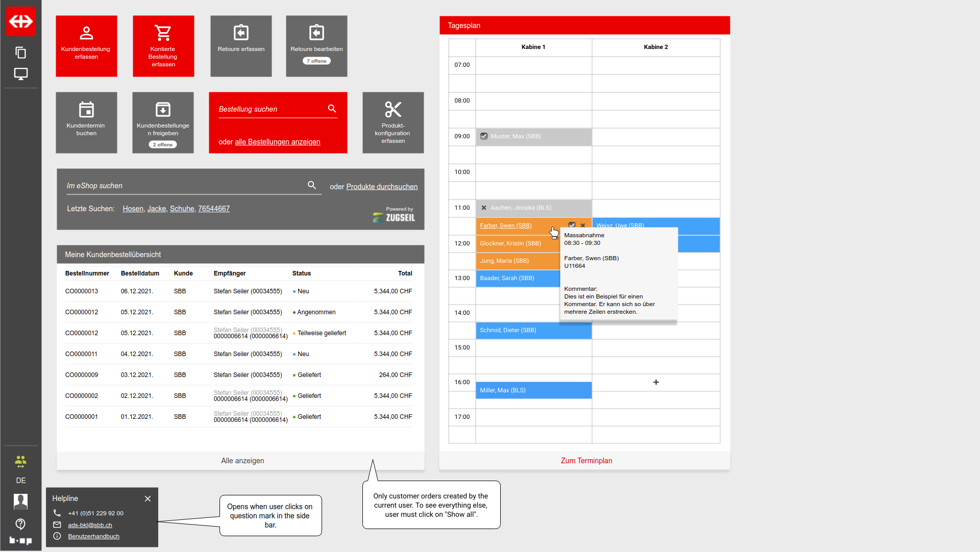Open Produktkonfiguration erfassen scissors tile
980x552 pixels.
click(393, 122)
